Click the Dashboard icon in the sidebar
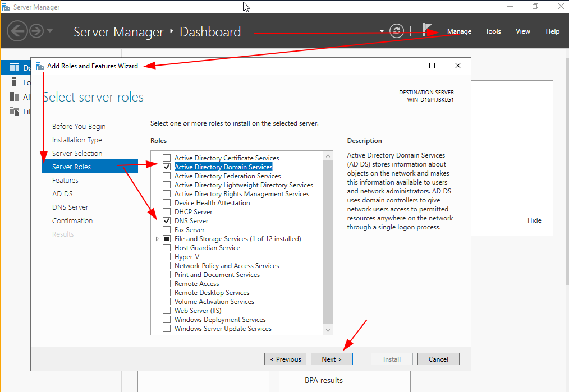 point(14,67)
